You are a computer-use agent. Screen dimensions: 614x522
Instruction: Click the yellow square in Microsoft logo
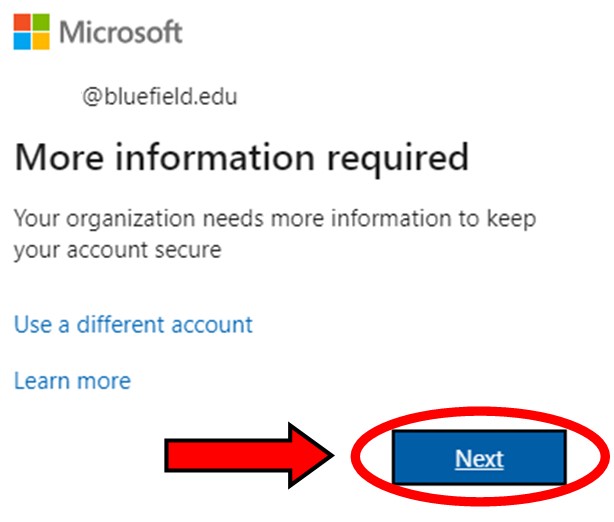point(41,41)
